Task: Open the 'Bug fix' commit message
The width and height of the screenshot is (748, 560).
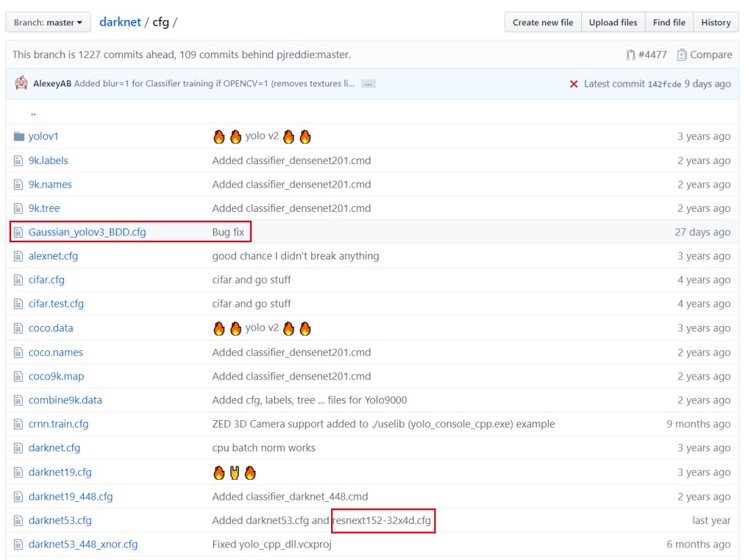Action: (x=228, y=232)
